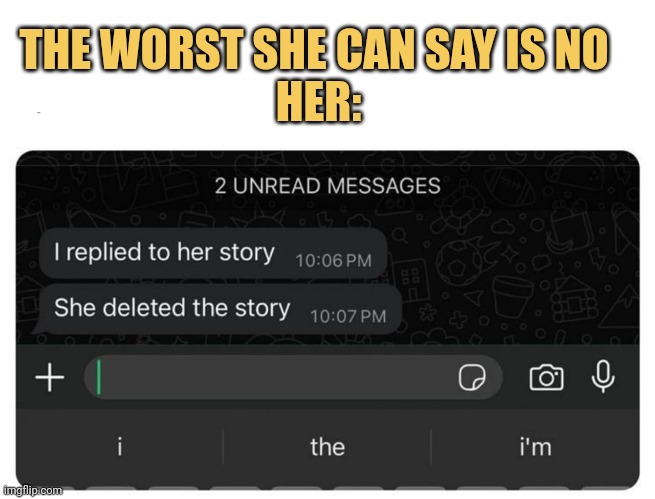Choose the keyboard suggestion "i"
Image resolution: width=655 pixels, height=499 pixels.
coord(120,447)
